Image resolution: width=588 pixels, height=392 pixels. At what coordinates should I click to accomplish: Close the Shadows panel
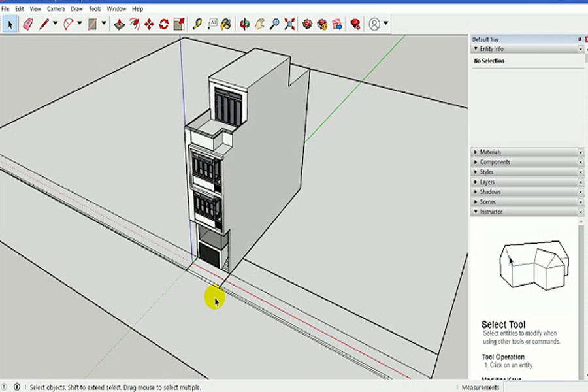click(x=581, y=191)
